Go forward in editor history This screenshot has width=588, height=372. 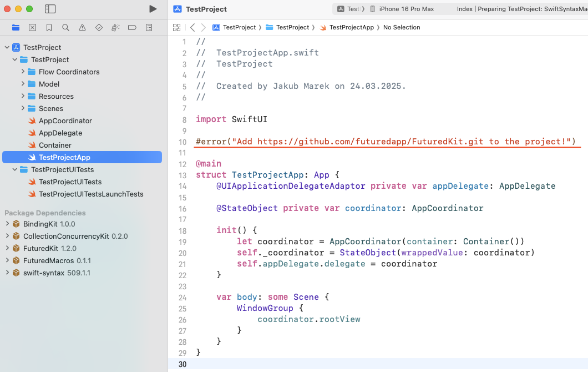click(x=204, y=27)
